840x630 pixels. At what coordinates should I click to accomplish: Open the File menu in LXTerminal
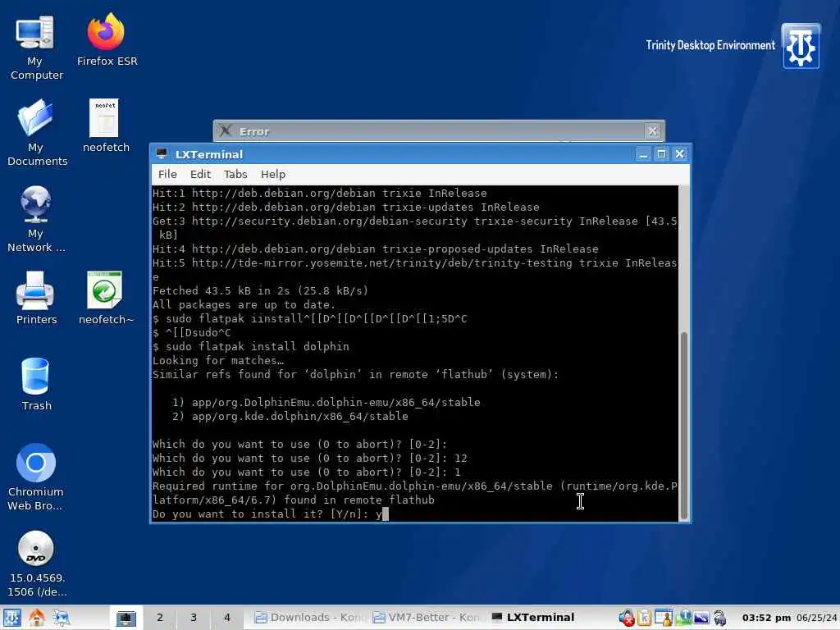(167, 174)
